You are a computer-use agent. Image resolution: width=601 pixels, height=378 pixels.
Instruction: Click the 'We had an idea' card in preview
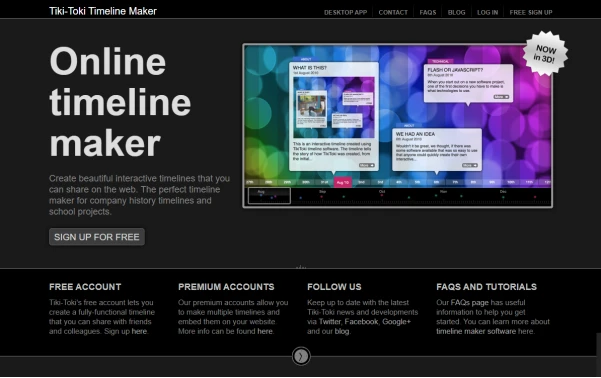tap(437, 150)
